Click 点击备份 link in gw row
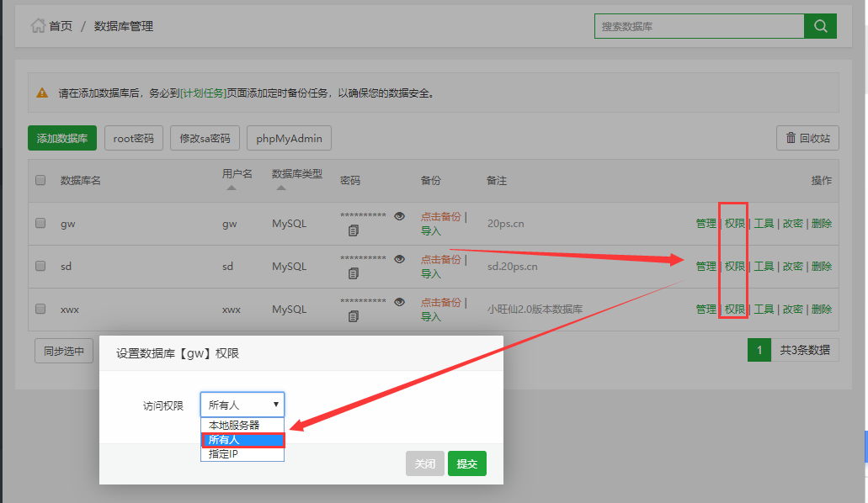The image size is (868, 503). [440, 216]
